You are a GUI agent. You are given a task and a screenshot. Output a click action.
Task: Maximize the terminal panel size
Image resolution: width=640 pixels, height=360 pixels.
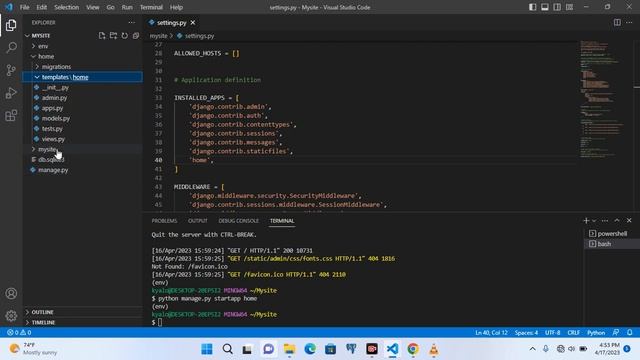(x=617, y=220)
